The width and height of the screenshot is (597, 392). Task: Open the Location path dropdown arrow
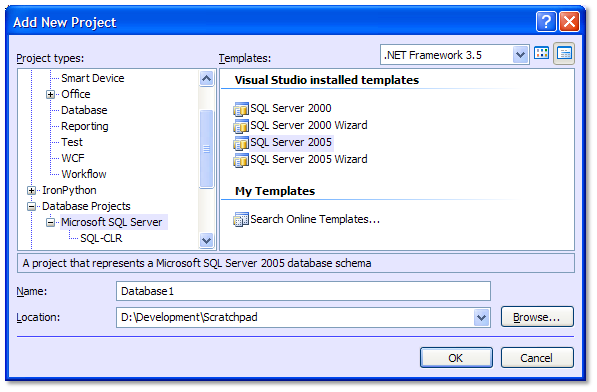pyautogui.click(x=481, y=317)
